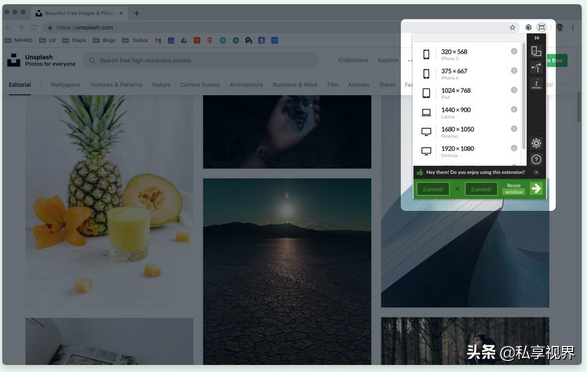Image resolution: width=587 pixels, height=372 pixels.
Task: Dismiss the 'Do you enjoy' feedback banner
Action: [x=536, y=172]
